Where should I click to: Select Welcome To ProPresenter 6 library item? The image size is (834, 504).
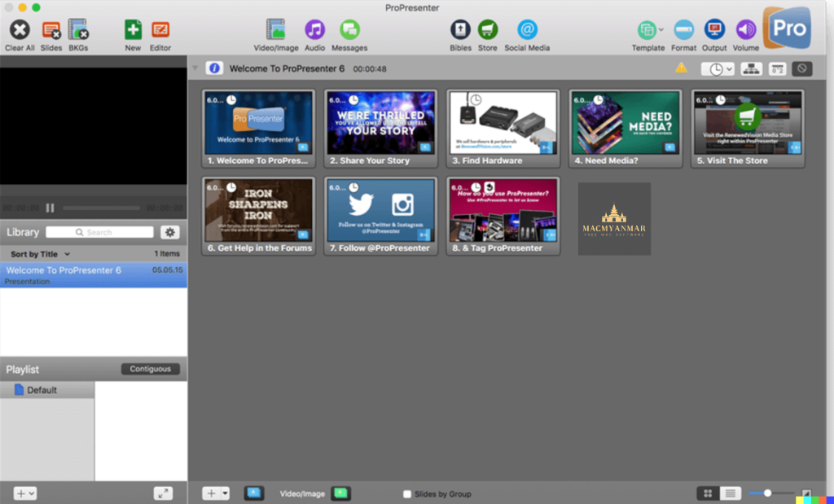coord(94,275)
